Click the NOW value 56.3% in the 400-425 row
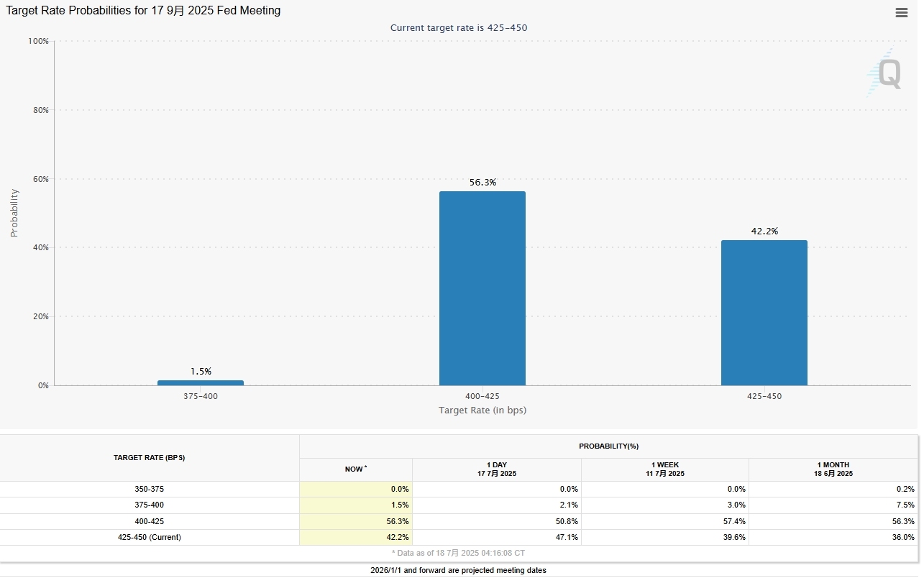This screenshot has height=578, width=924. pyautogui.click(x=398, y=521)
